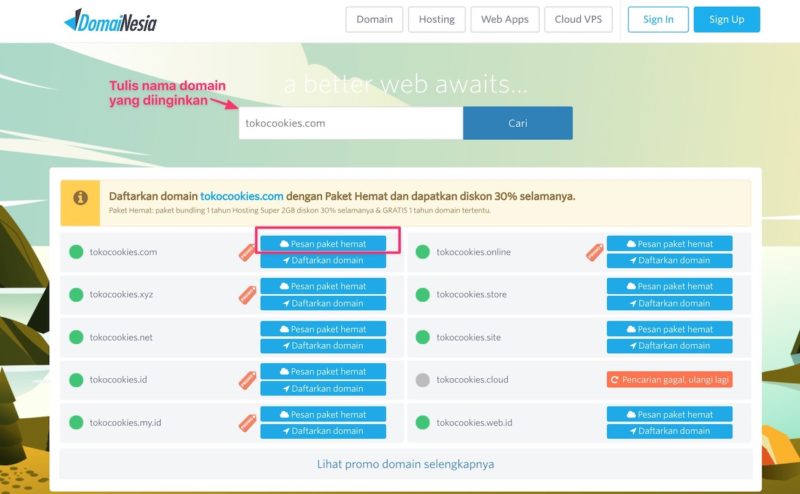Order Pesan paket hemat for tokocookies.xyz
Viewport: 800px width, 494px height.
pos(323,286)
